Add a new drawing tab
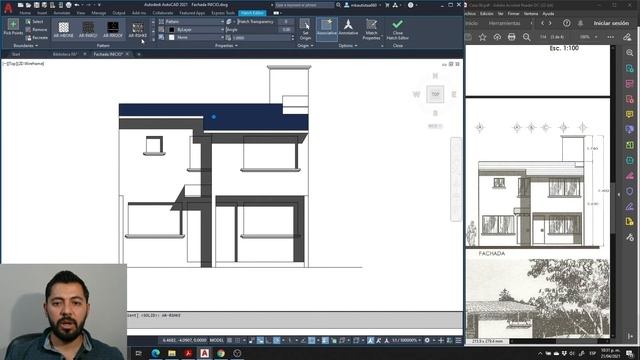The image size is (640, 360). pyautogui.click(x=139, y=54)
